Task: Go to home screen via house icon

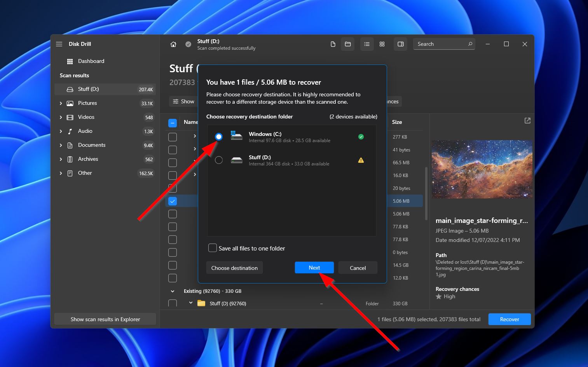Action: pos(173,44)
